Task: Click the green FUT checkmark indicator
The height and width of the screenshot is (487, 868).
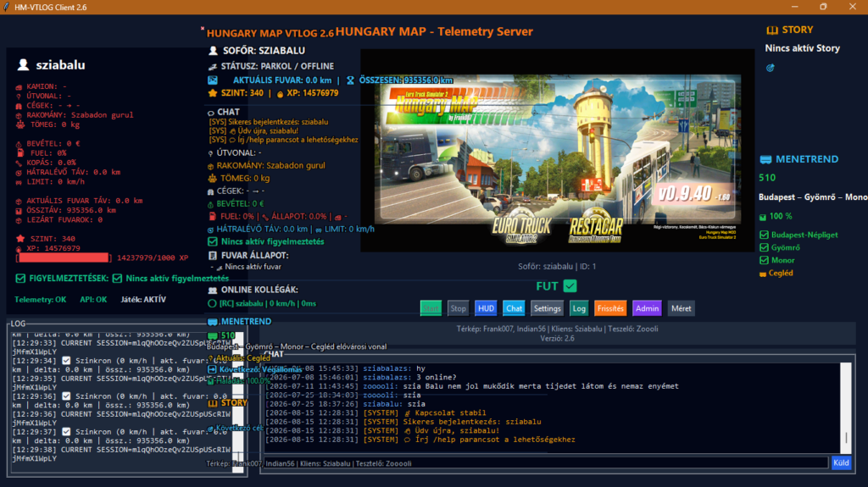Action: (x=570, y=286)
